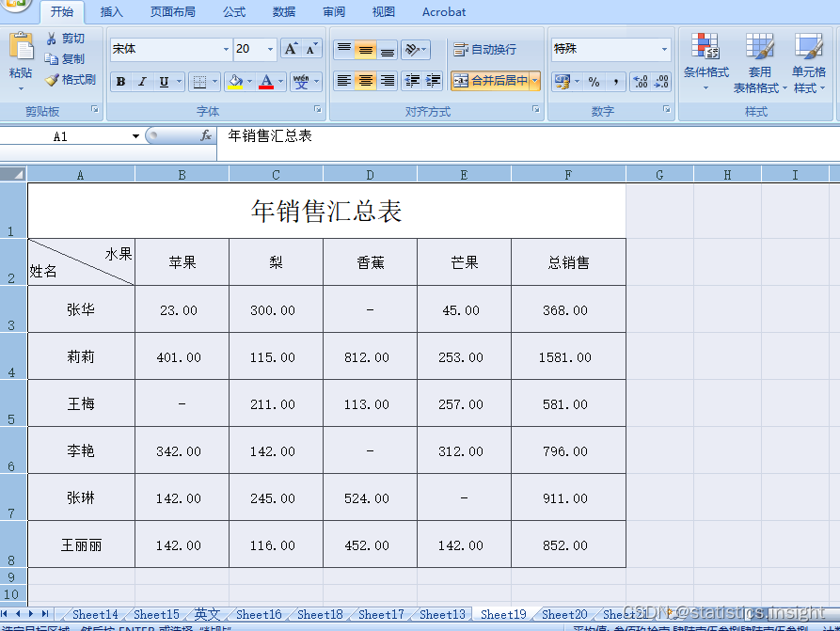Screen dimensions: 840x631
Task: Open the font group dialog launcher
Action: click(x=318, y=109)
